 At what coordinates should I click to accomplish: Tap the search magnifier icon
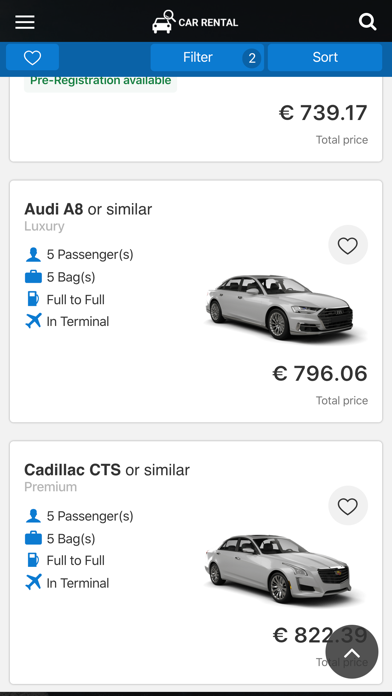coord(368,21)
